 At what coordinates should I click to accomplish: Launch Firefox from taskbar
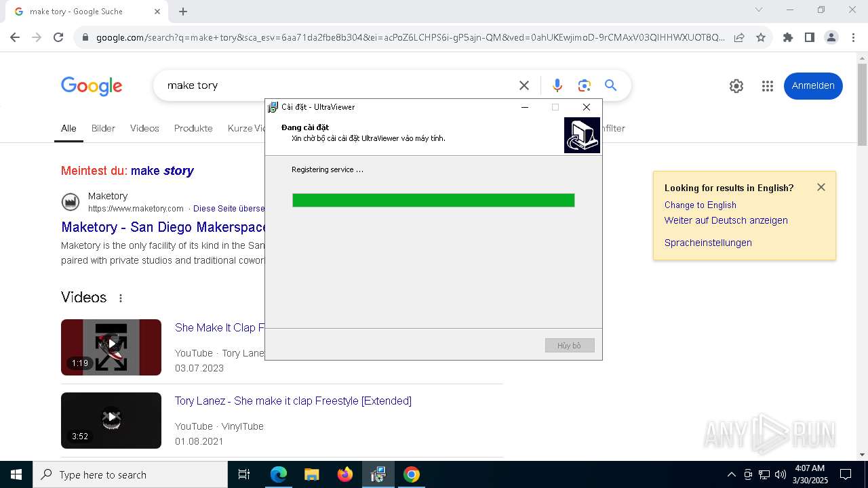pos(345,474)
